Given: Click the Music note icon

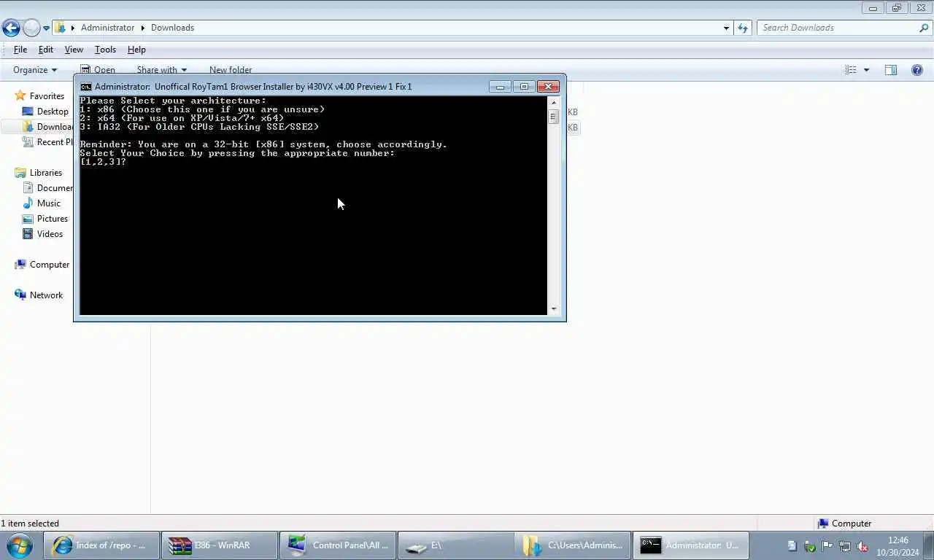Looking at the screenshot, I should tap(28, 203).
